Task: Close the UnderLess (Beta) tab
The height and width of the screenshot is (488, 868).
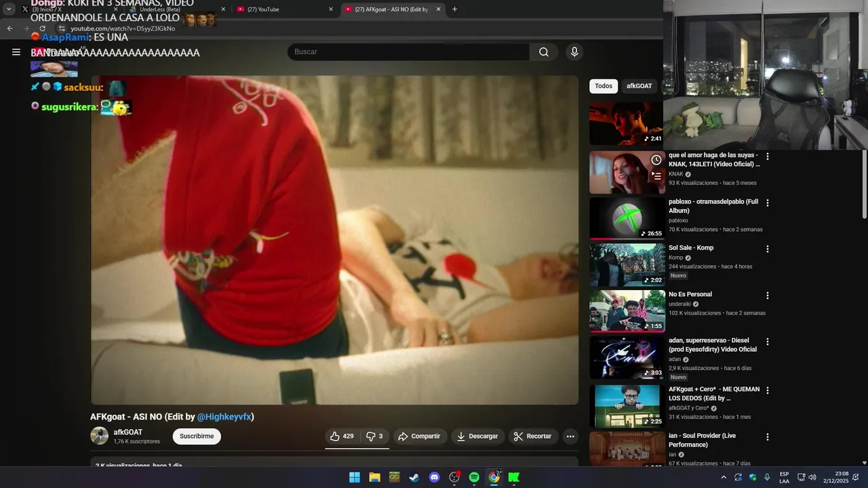Action: (223, 9)
